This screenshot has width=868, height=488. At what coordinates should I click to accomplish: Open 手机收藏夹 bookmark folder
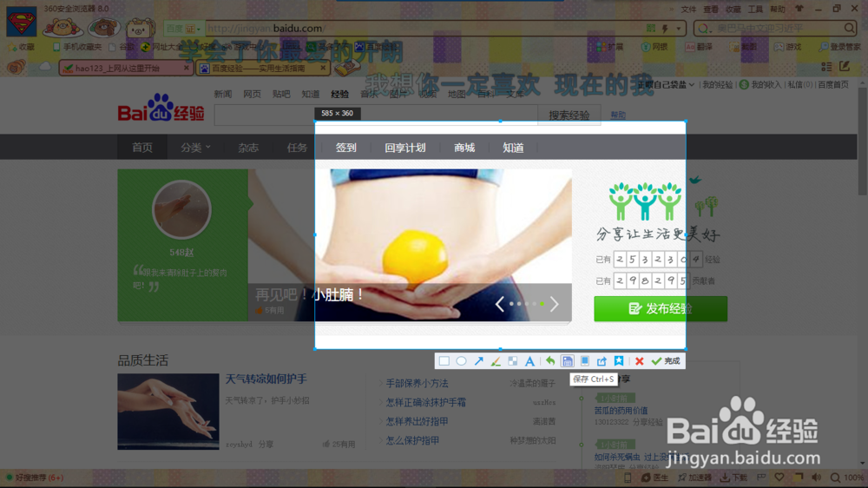(77, 47)
